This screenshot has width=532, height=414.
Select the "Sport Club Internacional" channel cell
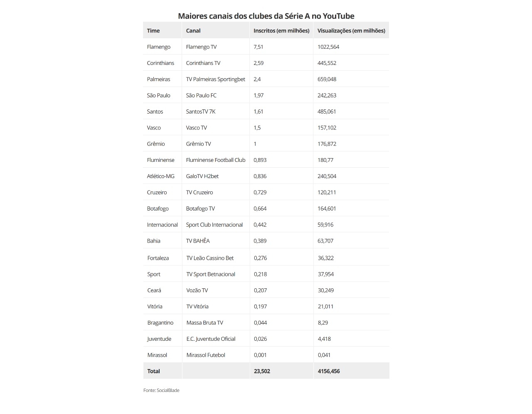(214, 225)
